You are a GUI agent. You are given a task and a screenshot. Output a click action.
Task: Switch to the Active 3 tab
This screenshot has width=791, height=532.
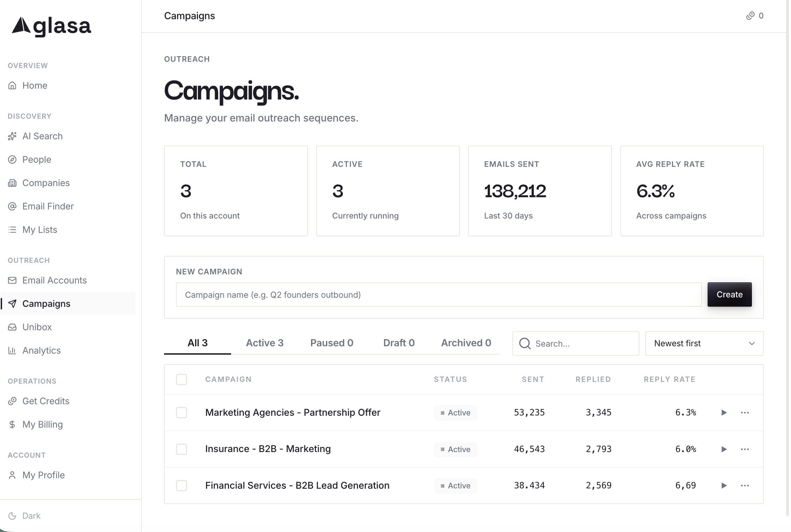tap(265, 343)
